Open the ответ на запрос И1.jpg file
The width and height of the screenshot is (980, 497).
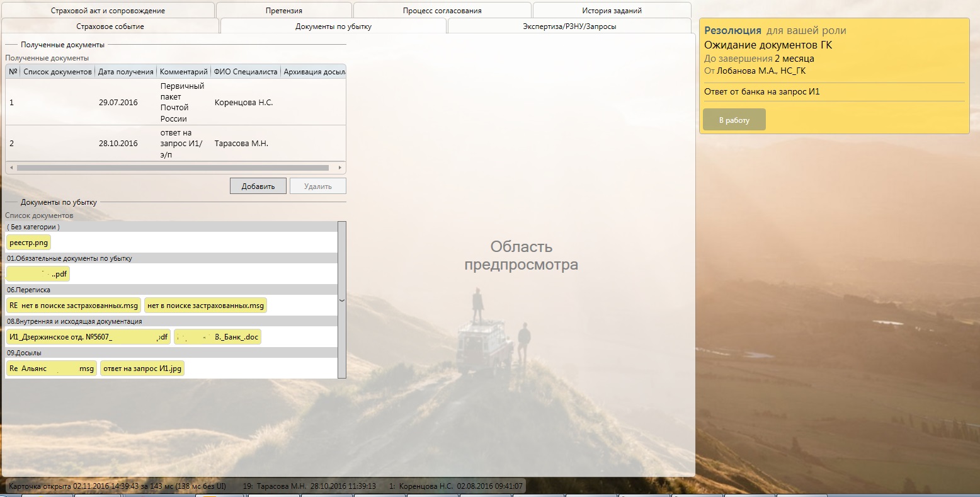tap(142, 368)
